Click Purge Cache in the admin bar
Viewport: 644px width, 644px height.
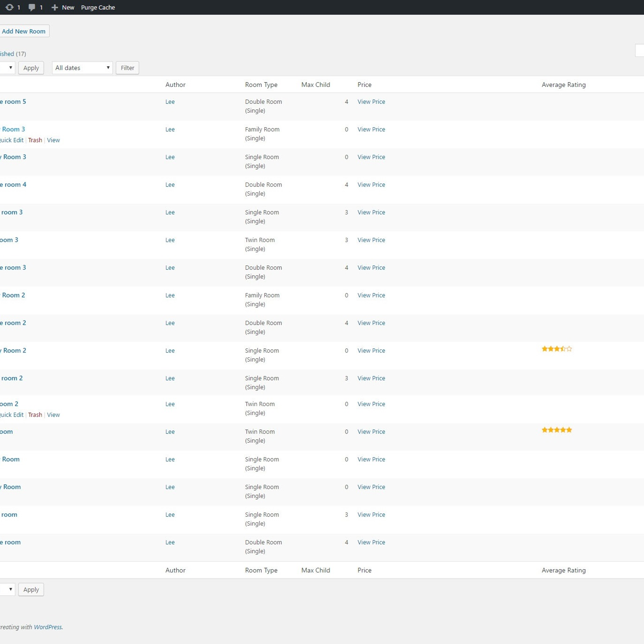pos(98,7)
